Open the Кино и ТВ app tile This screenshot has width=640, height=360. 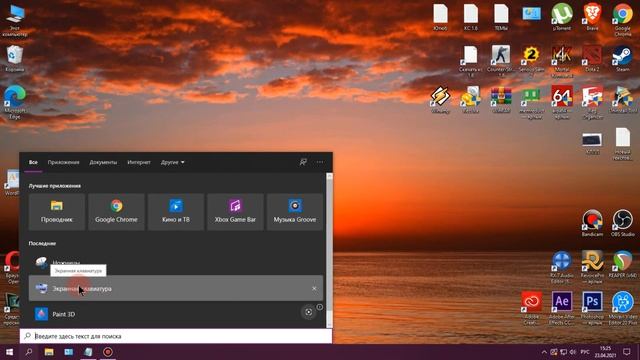[176, 212]
